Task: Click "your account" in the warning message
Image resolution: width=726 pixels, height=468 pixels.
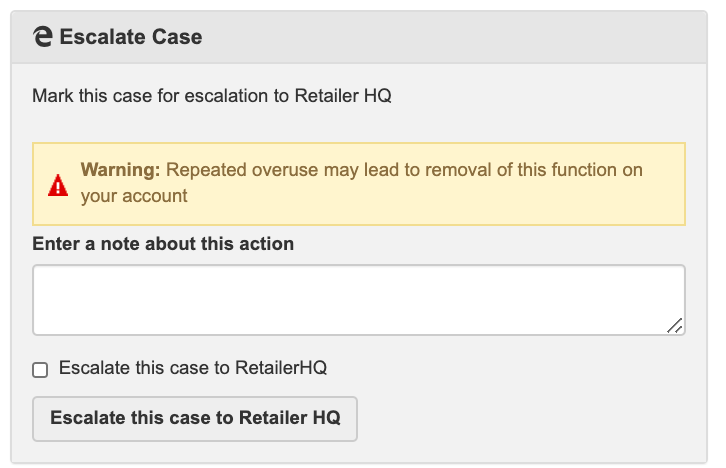Action: tap(134, 196)
